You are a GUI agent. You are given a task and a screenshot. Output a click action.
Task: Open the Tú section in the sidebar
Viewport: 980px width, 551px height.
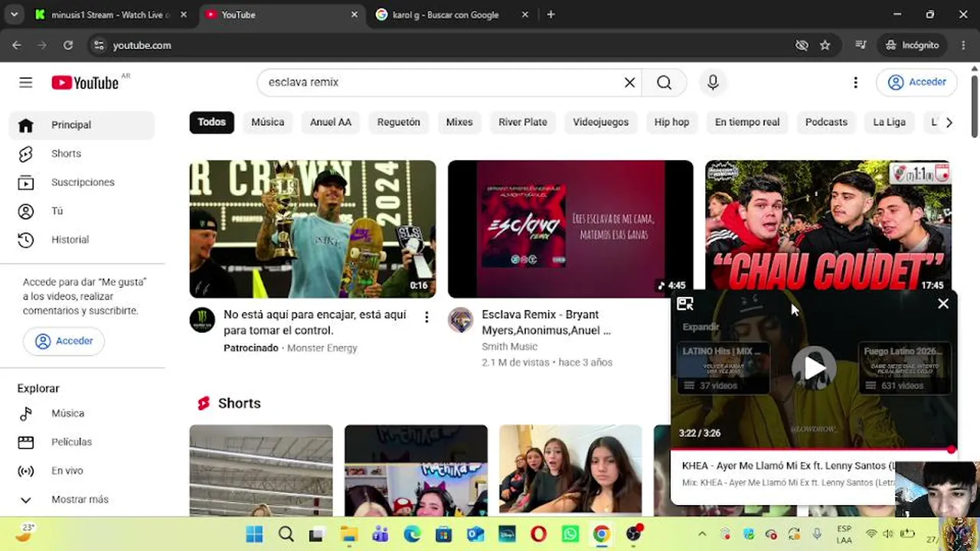[x=82, y=211]
